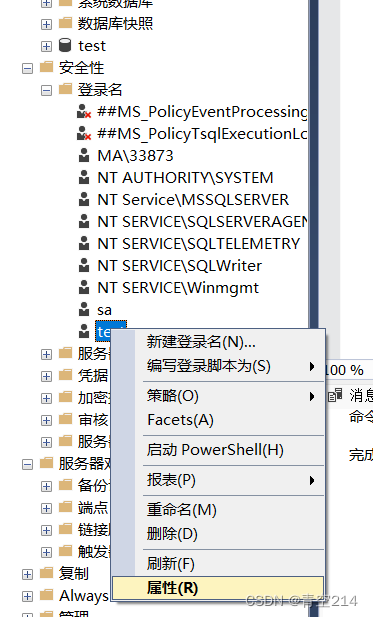Collapse the 服务器对象 node

pyautogui.click(x=27, y=465)
